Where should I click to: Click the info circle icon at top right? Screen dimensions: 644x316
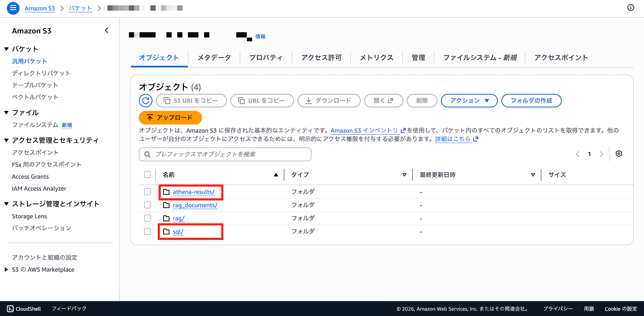(x=631, y=7)
